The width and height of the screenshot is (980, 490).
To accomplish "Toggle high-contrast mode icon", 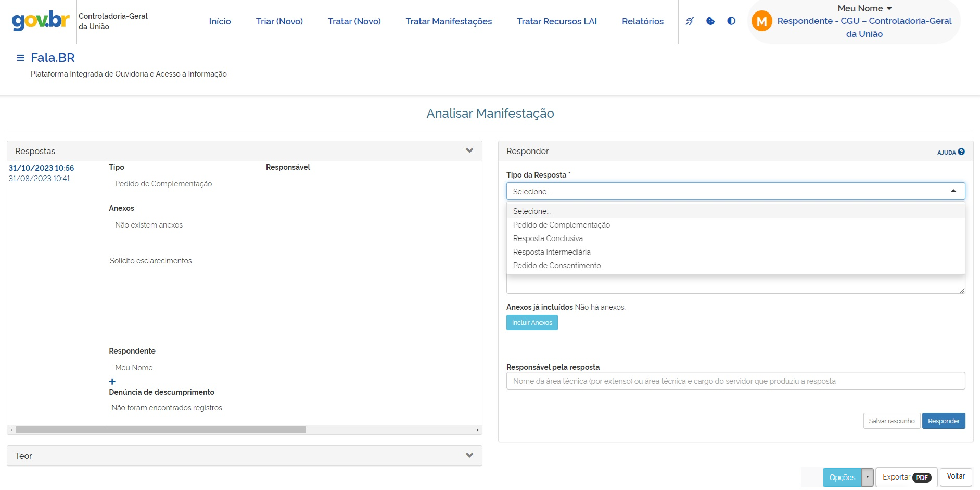I will [731, 21].
